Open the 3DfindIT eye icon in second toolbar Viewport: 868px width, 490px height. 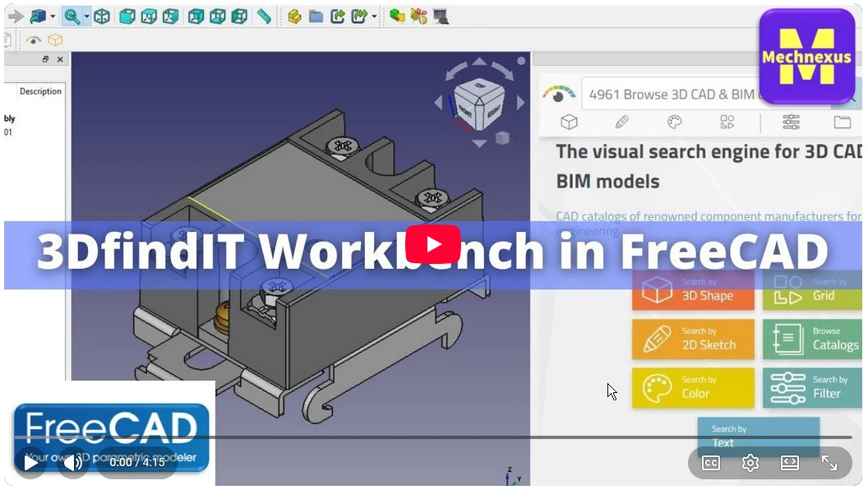coord(34,39)
